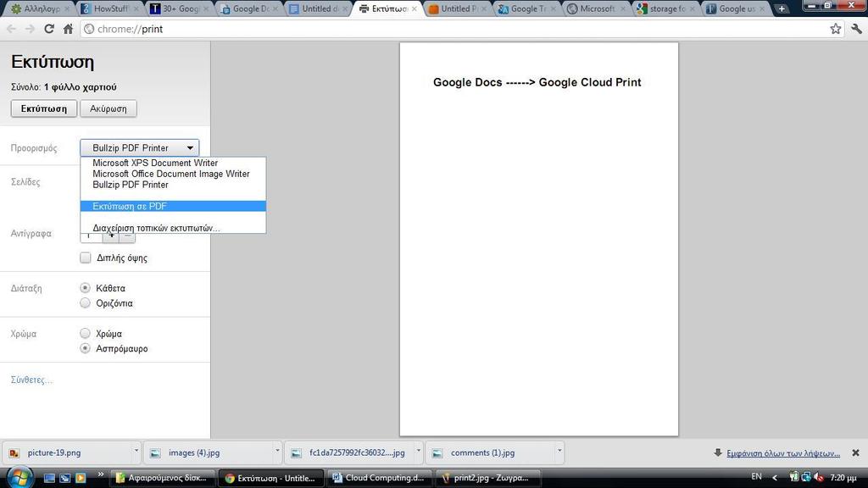Go to home page icon
Viewport: 868px width, 488px height.
point(68,29)
